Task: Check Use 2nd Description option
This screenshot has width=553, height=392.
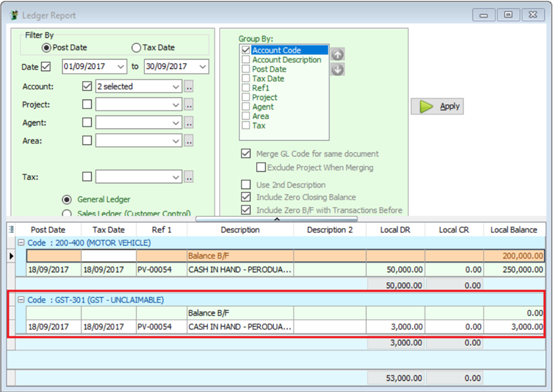Action: (x=246, y=185)
